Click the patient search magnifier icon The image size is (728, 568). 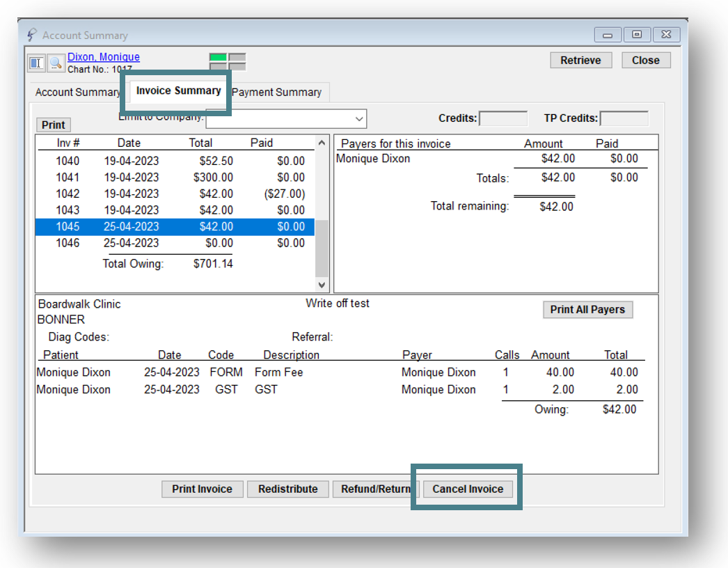[55, 63]
